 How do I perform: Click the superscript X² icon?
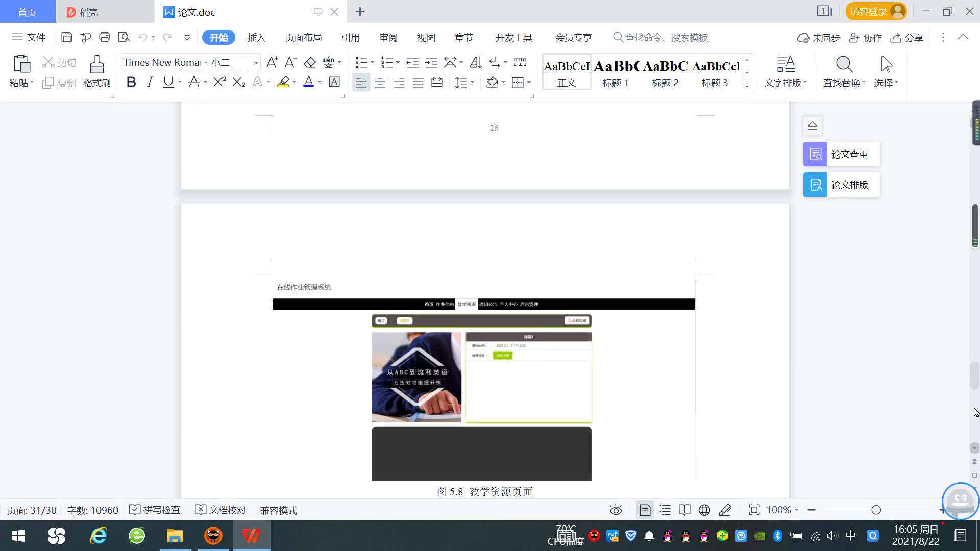219,82
